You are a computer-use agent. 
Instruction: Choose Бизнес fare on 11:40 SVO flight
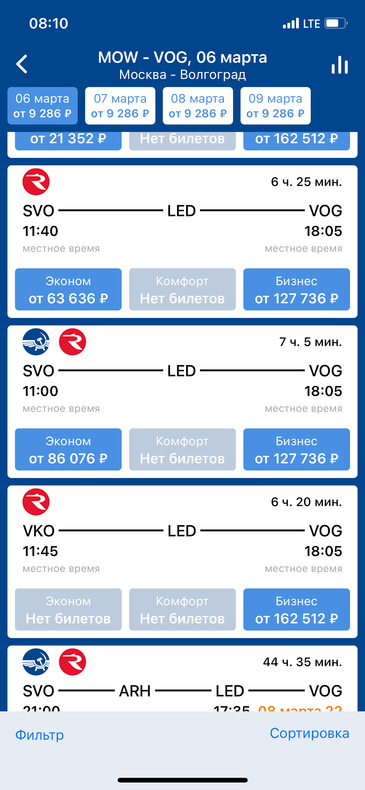click(x=296, y=289)
